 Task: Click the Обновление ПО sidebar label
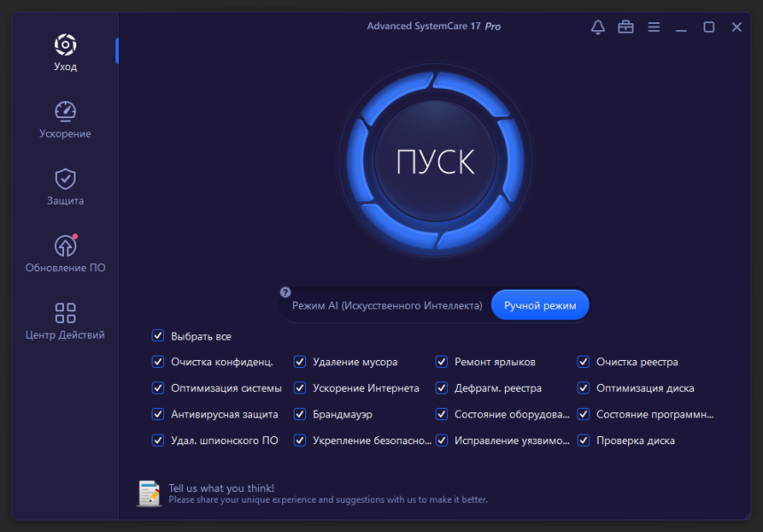65,268
